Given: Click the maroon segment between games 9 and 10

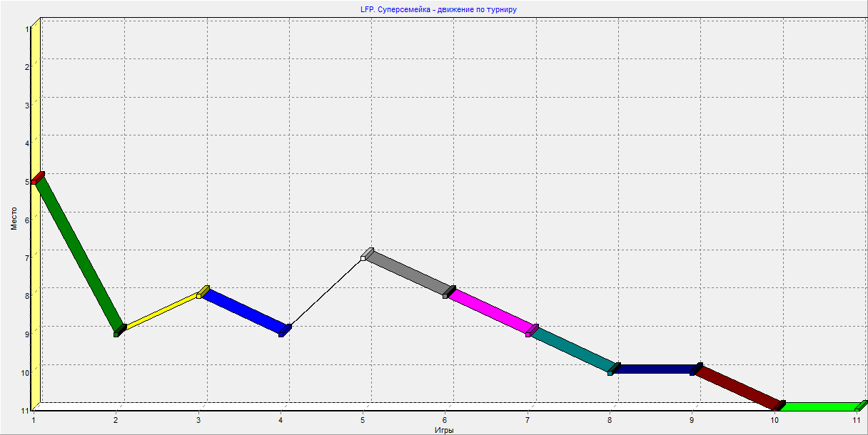Looking at the screenshot, I should pyautogui.click(x=736, y=387).
